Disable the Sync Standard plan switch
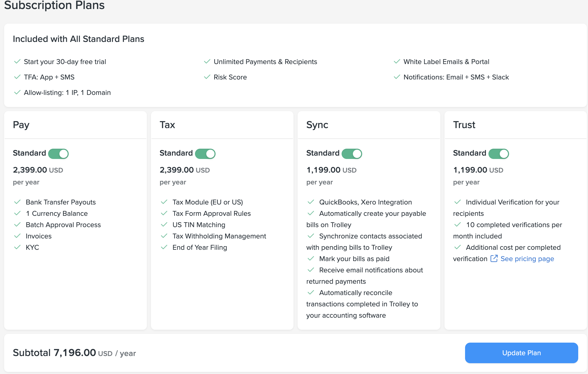Viewport: 588px width, 374px height. click(352, 154)
